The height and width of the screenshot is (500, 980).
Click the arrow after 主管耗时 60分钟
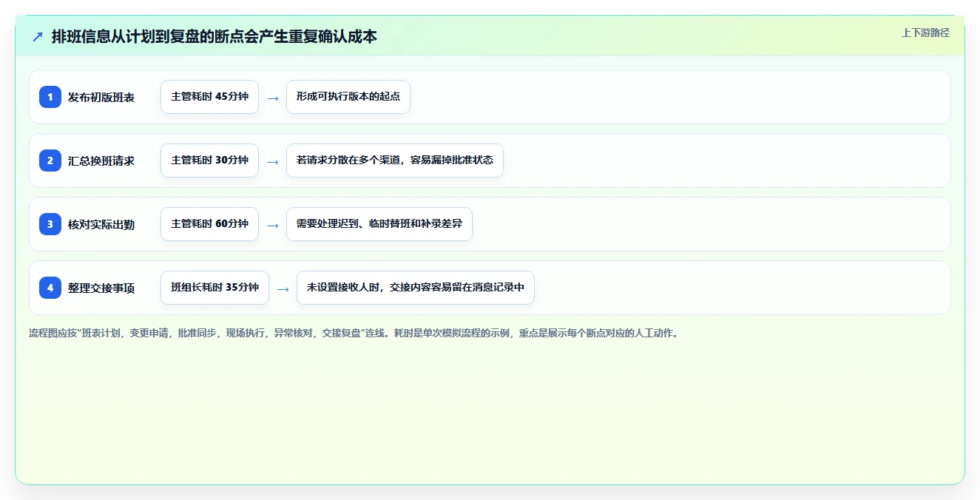pyautogui.click(x=273, y=225)
